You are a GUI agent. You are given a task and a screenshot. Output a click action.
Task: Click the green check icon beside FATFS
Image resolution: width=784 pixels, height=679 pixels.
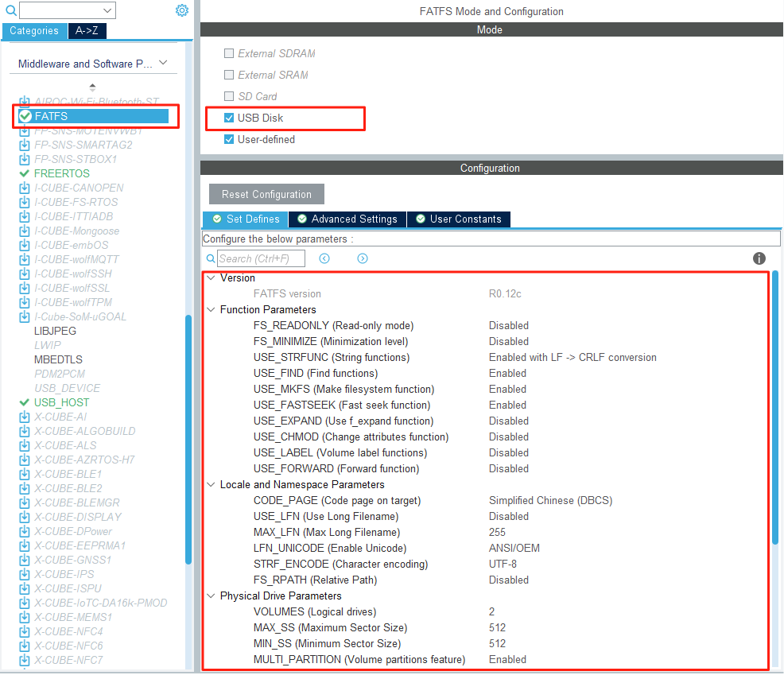tap(25, 116)
